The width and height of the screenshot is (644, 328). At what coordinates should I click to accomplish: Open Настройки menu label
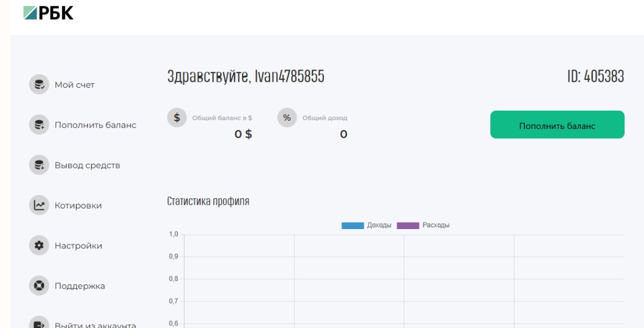(78, 246)
